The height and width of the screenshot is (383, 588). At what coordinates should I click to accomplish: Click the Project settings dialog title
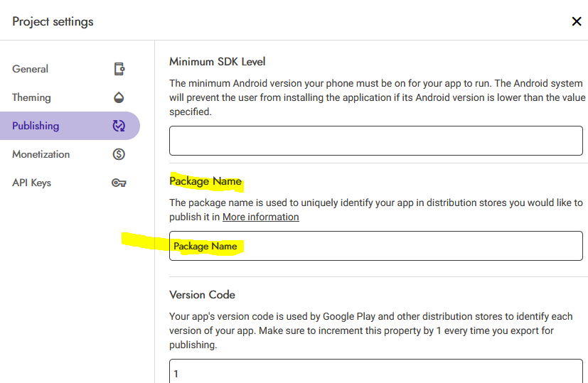[x=53, y=21]
